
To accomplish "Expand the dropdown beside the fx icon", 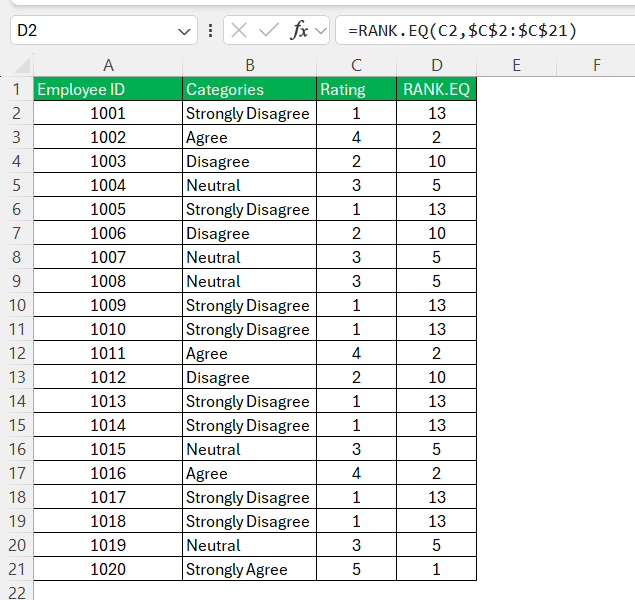I will point(321,31).
